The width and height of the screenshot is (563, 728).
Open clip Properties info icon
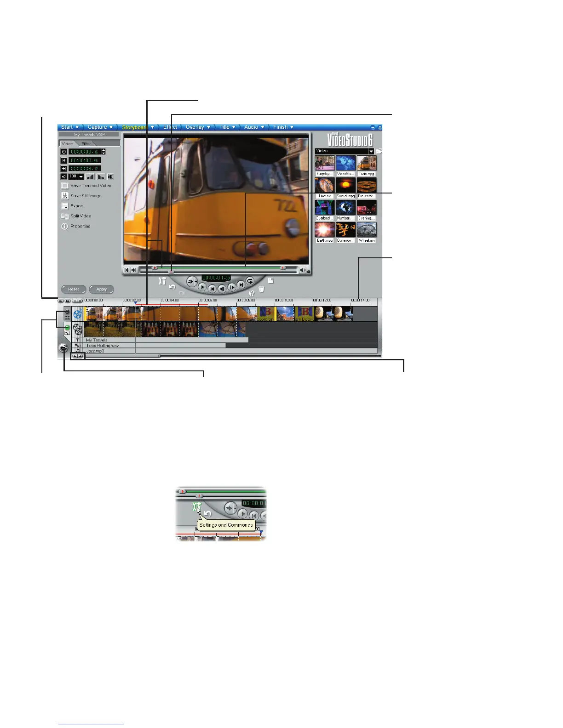click(65, 226)
